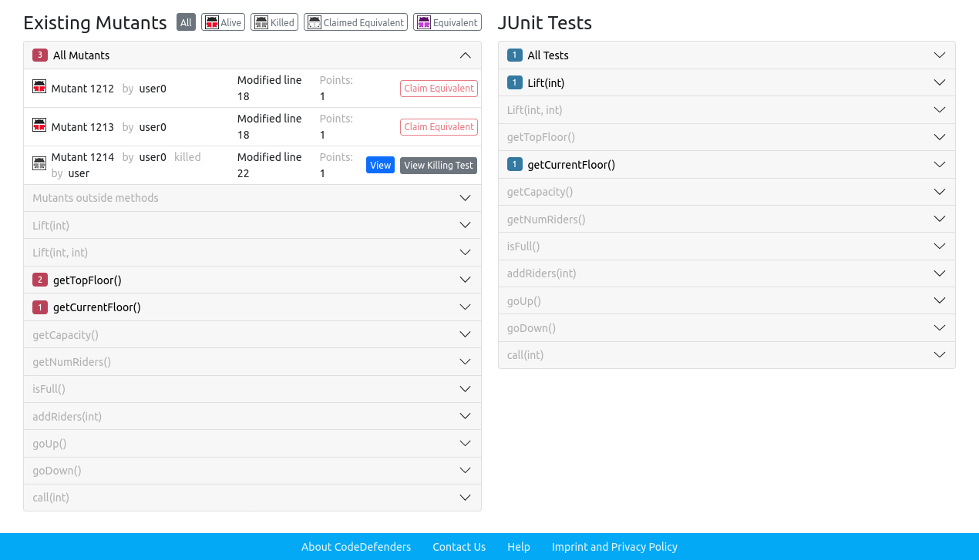Click the killed mutant icon for Mutant 1214

coord(39,163)
